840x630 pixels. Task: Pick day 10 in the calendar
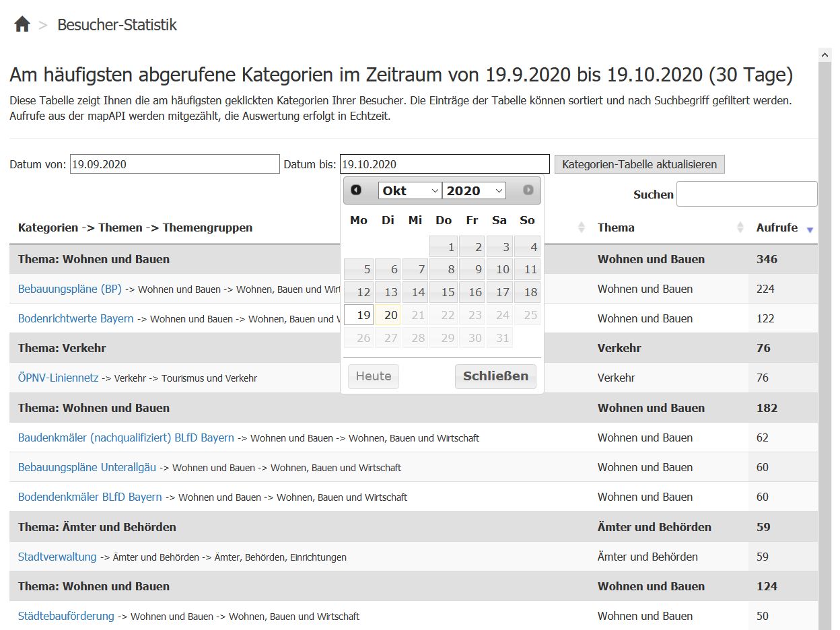pyautogui.click(x=499, y=270)
